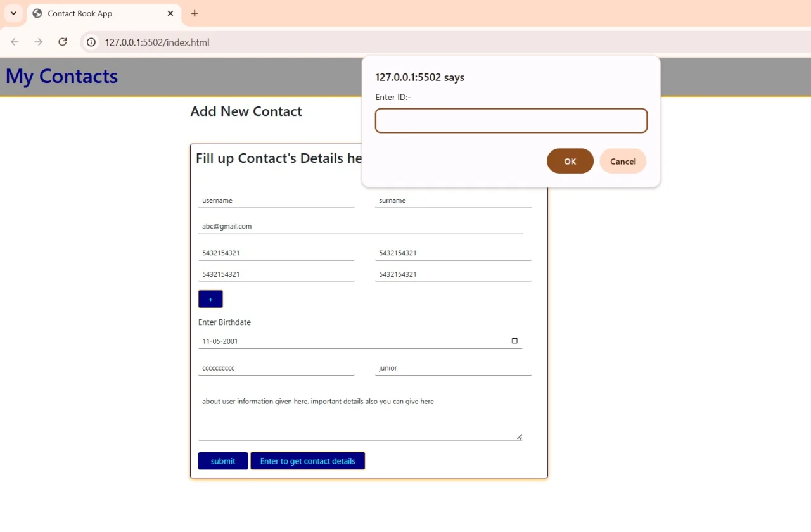Go forward to the next page
Viewport: 811px width, 532px height.
pyautogui.click(x=39, y=42)
